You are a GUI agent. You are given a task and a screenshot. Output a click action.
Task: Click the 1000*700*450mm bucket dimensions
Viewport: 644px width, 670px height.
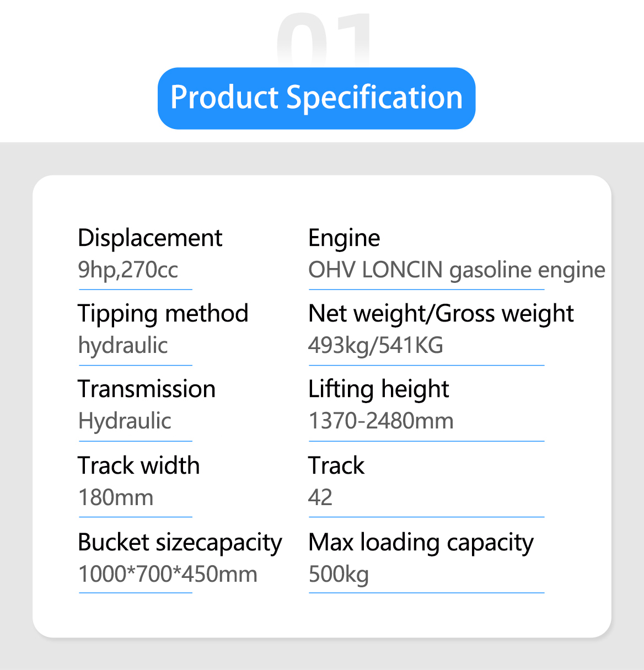(168, 575)
